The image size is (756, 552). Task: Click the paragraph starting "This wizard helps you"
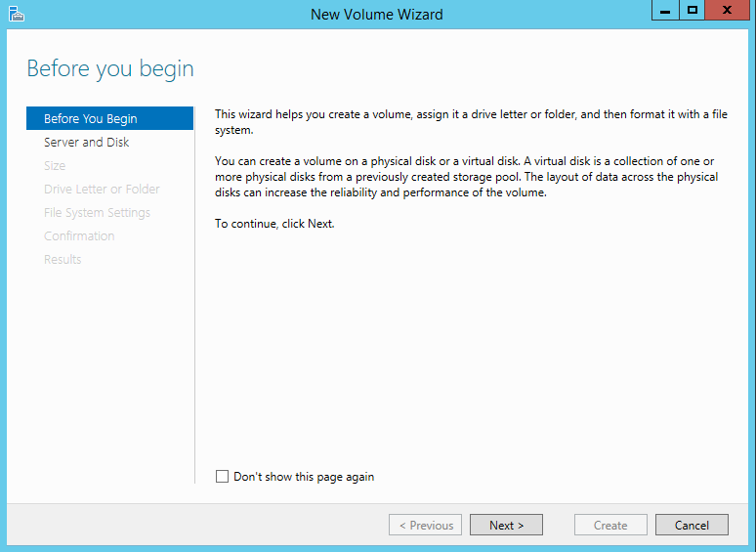pyautogui.click(x=471, y=122)
